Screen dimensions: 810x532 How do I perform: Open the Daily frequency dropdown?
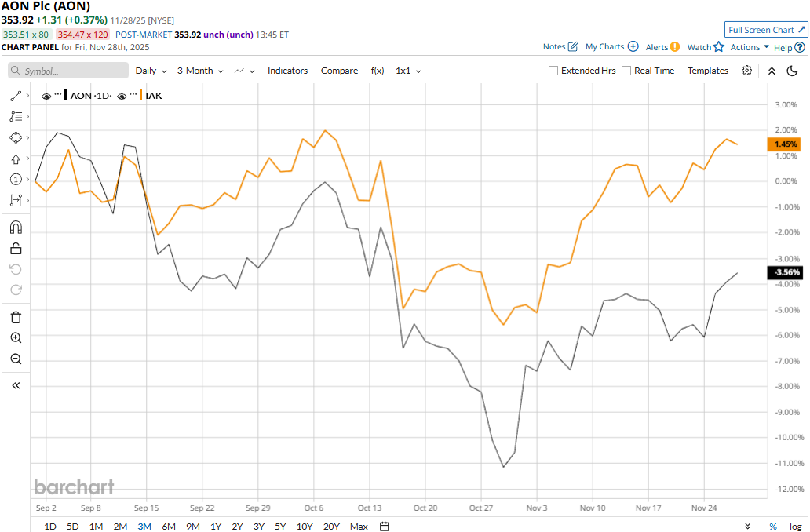(x=151, y=71)
